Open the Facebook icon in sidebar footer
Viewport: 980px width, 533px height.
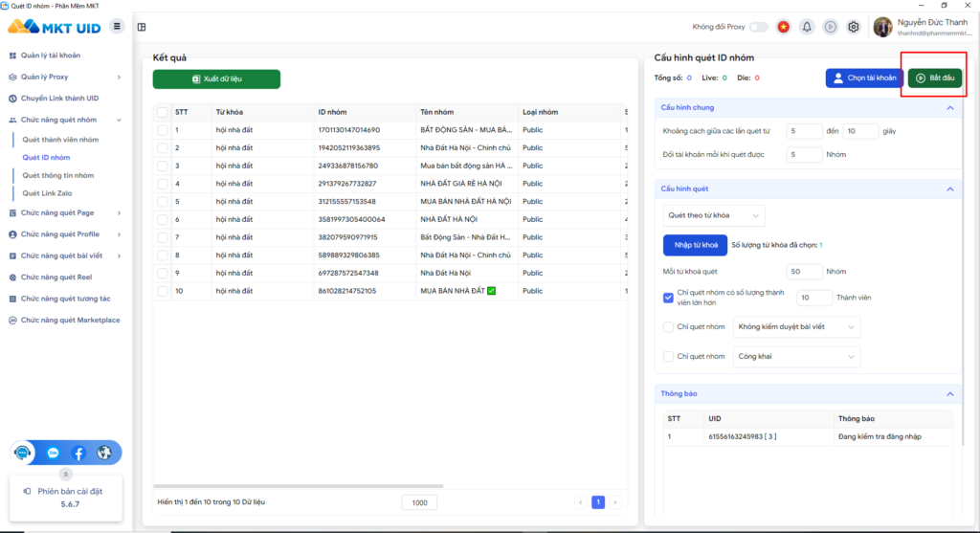point(79,454)
